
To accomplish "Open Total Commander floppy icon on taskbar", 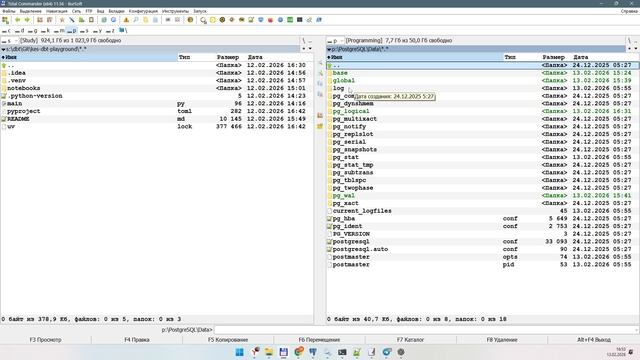I will point(284,352).
